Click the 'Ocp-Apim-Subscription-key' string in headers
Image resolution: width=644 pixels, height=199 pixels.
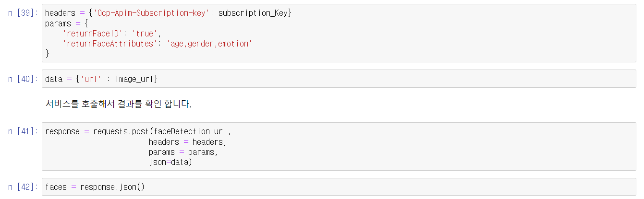point(153,13)
